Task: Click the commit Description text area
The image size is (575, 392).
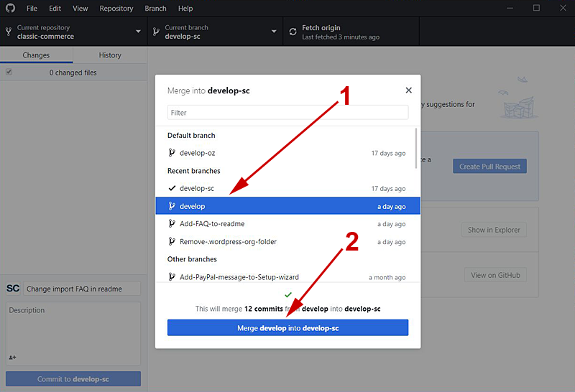Action: pyautogui.click(x=73, y=333)
